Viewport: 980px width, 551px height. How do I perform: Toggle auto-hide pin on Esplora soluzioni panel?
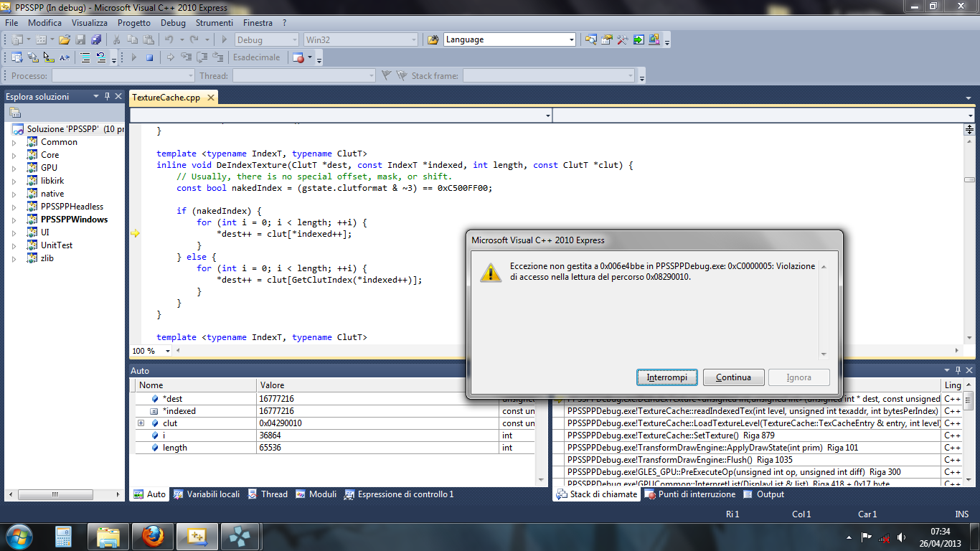pos(107,96)
